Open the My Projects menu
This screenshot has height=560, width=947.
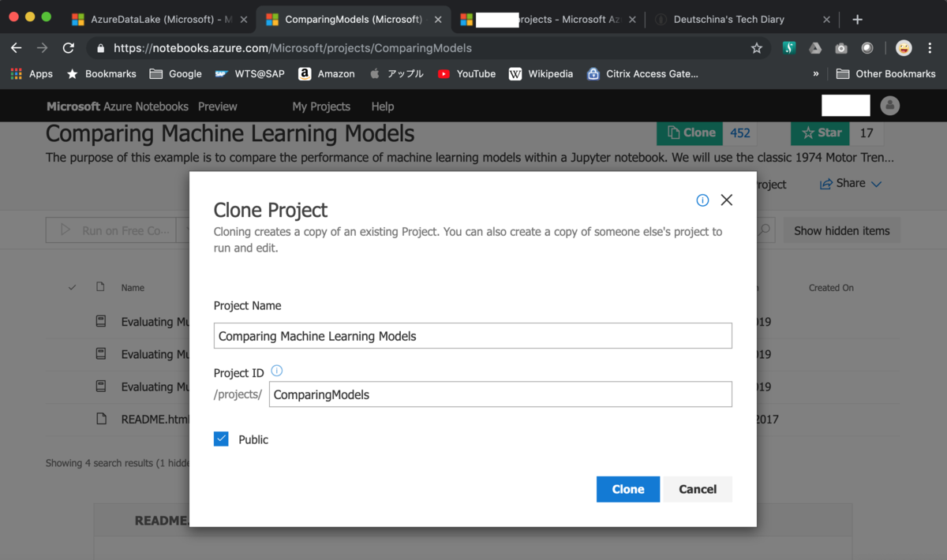coord(321,106)
